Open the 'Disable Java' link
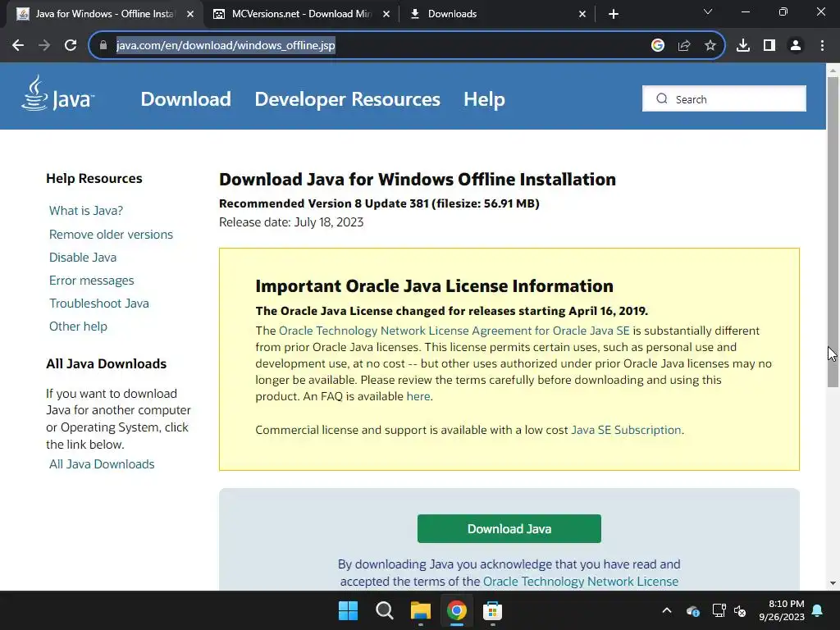This screenshot has width=840, height=630. tap(83, 257)
